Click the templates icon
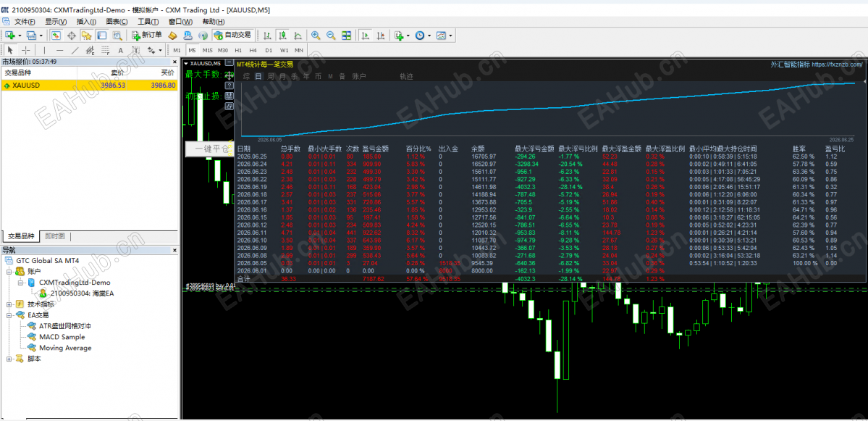This screenshot has height=421, width=868. point(441,36)
